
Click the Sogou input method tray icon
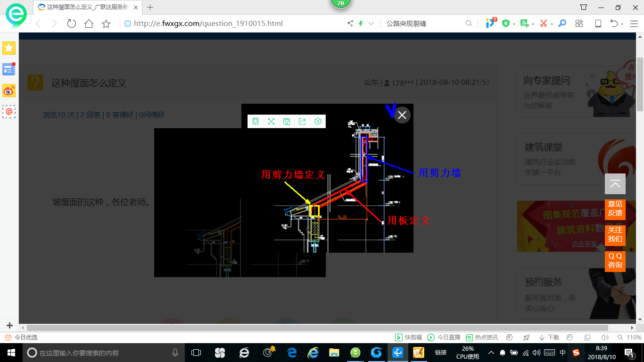(x=576, y=353)
